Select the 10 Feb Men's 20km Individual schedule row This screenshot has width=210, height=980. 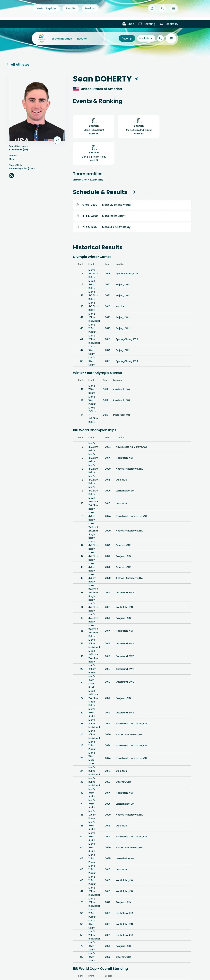click(x=132, y=205)
